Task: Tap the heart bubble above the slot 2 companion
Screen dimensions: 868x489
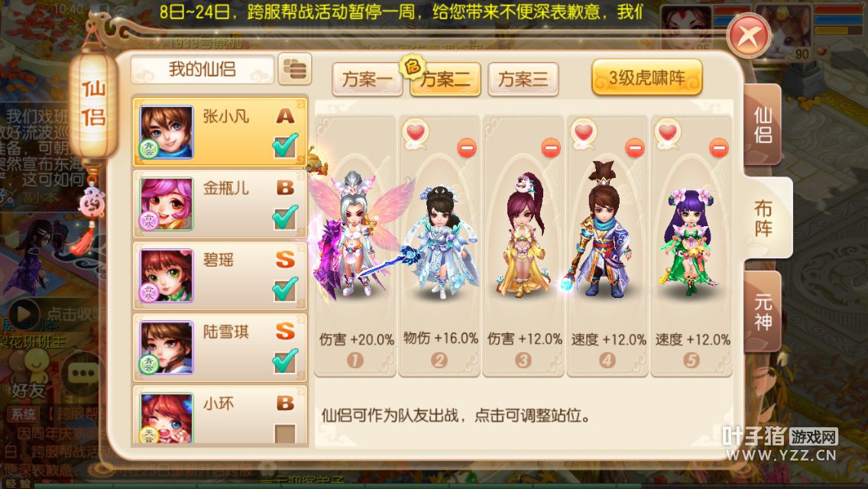Action: pos(416,134)
